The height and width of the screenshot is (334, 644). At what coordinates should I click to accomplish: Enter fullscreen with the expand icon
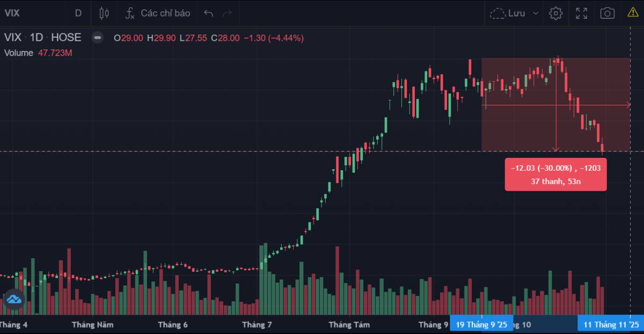[x=581, y=13]
